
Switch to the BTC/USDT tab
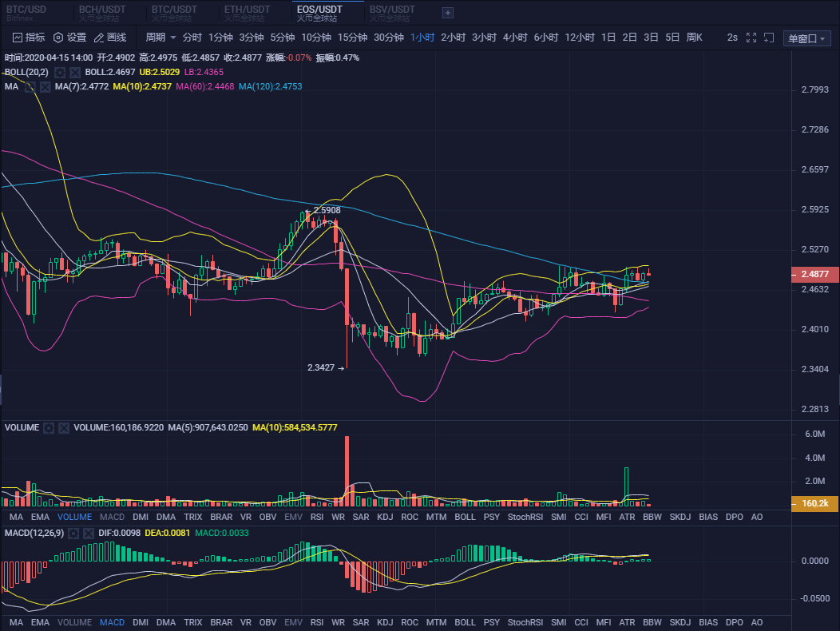coord(174,10)
